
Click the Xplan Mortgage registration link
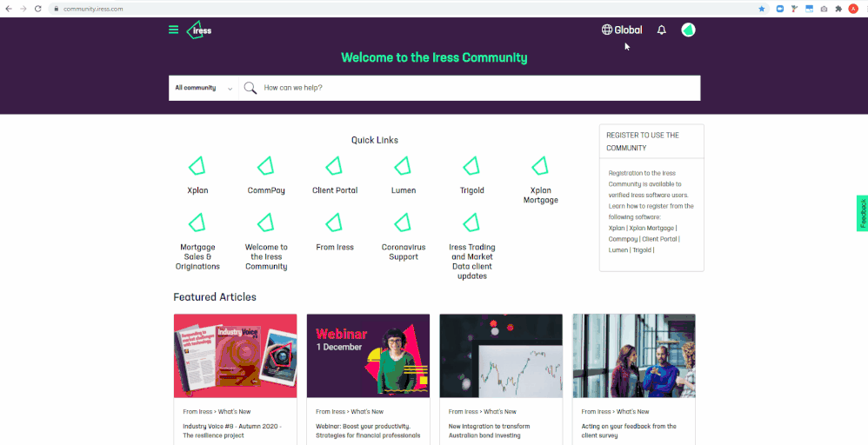click(x=651, y=228)
